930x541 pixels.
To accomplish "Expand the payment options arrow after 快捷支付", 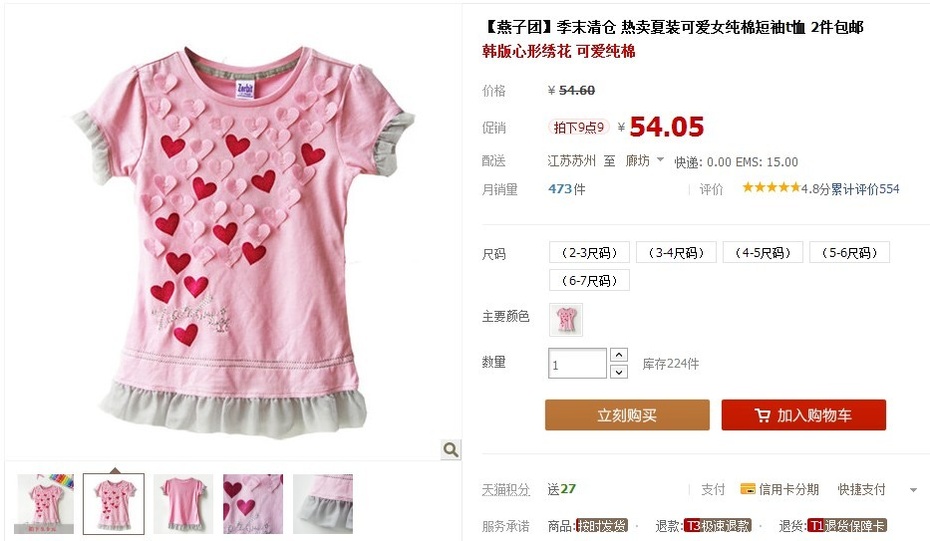I will click(913, 490).
